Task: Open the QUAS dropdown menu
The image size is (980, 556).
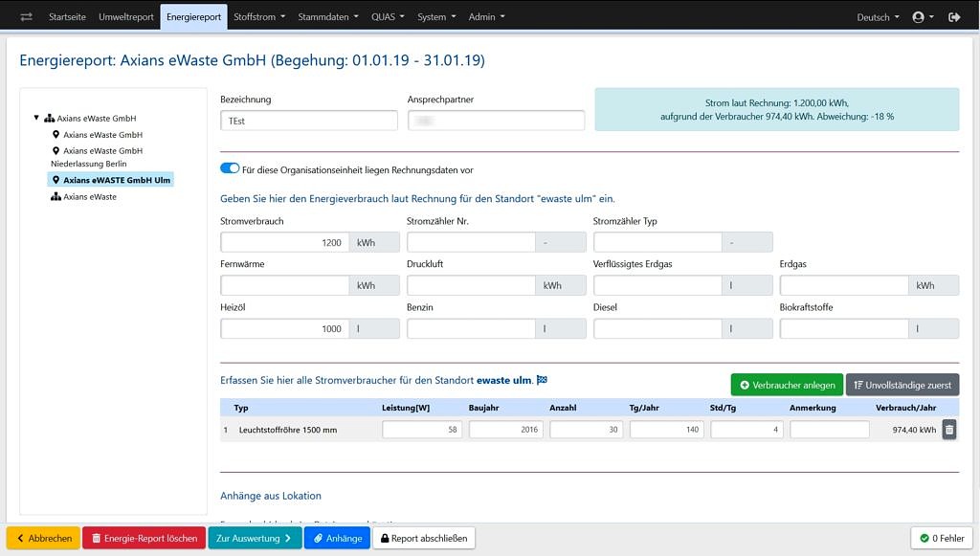Action: coord(388,17)
